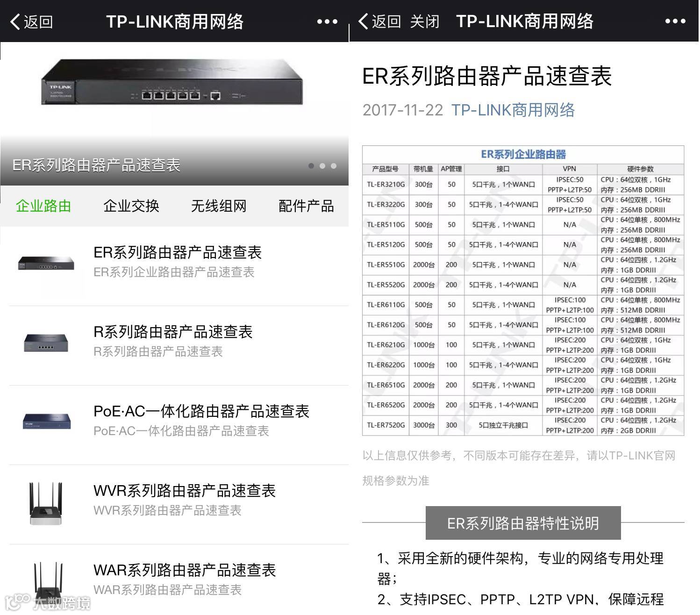Click the ER系列路由器特性说明 section header
700x615 pixels.
click(523, 523)
